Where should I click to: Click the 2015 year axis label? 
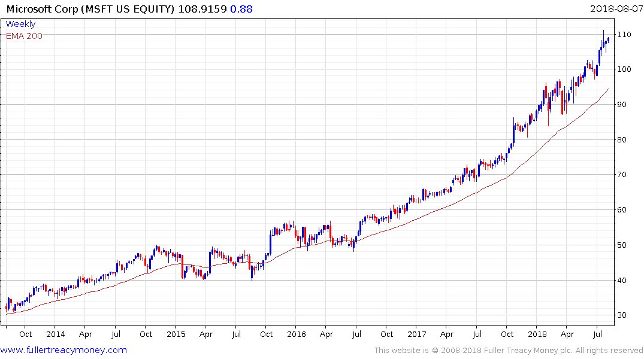176,334
